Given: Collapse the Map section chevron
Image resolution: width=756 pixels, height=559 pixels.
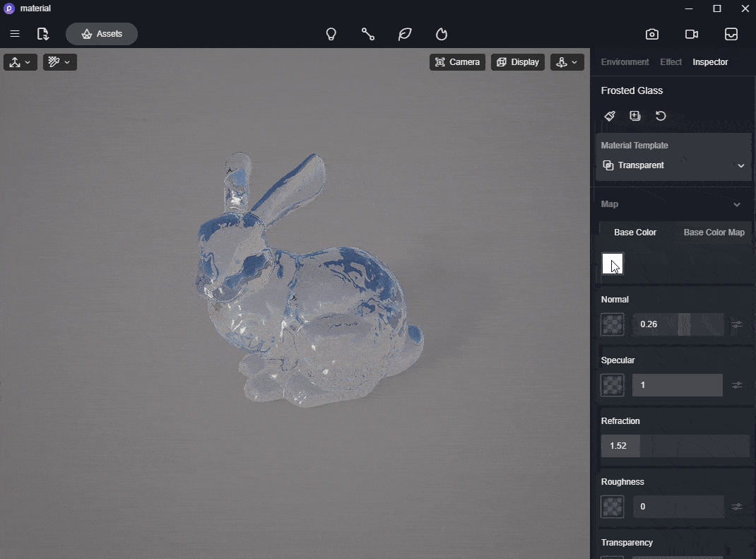Looking at the screenshot, I should coord(737,204).
